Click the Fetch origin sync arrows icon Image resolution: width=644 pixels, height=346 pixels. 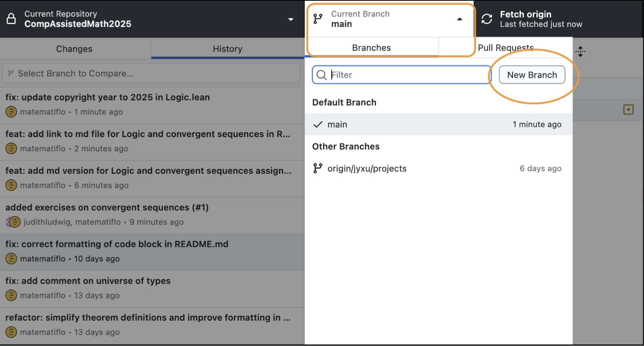click(487, 19)
